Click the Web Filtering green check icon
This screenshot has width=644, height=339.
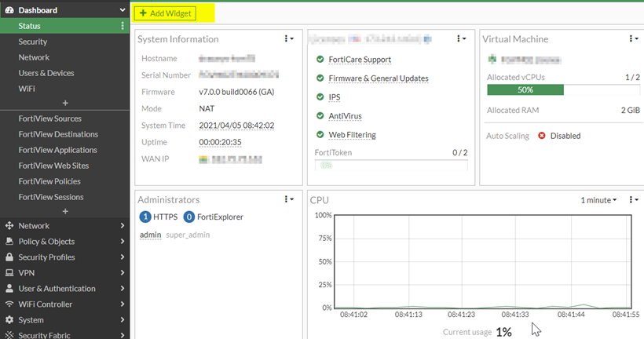click(x=320, y=135)
